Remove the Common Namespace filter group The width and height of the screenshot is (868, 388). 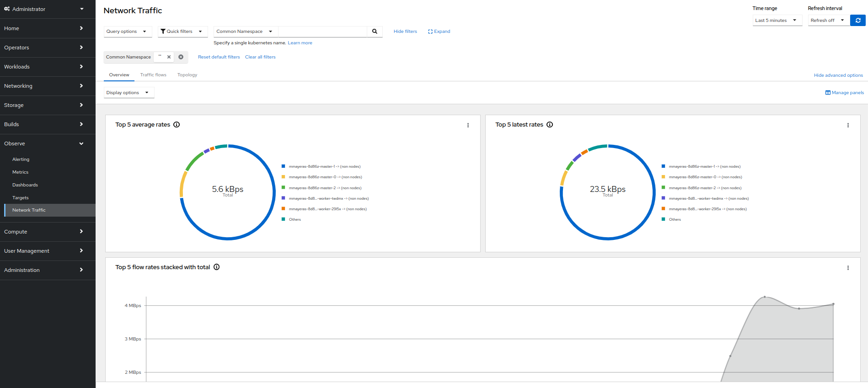pos(181,57)
